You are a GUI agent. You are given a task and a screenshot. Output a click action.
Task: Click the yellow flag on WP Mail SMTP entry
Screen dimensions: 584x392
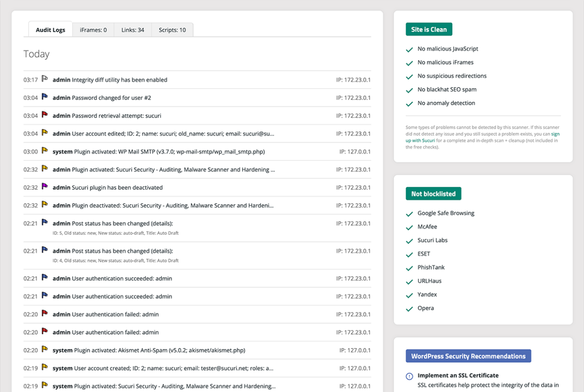[x=45, y=151]
